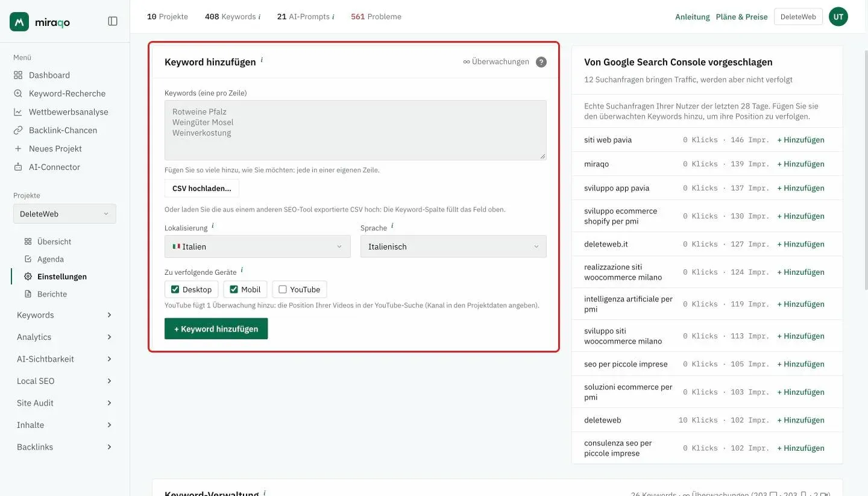Screen dimensions: 868x496
Task: Click the info icon next to Lokalisierung
Action: [x=213, y=227]
